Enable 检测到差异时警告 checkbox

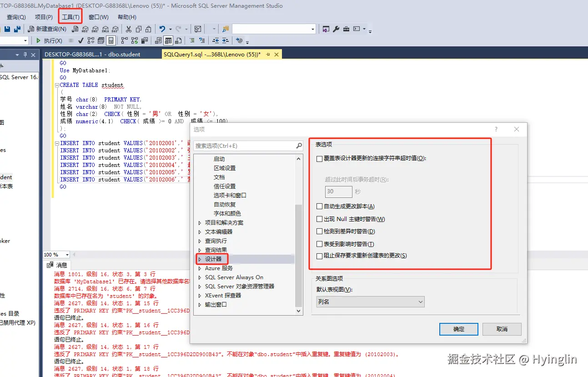pos(320,231)
